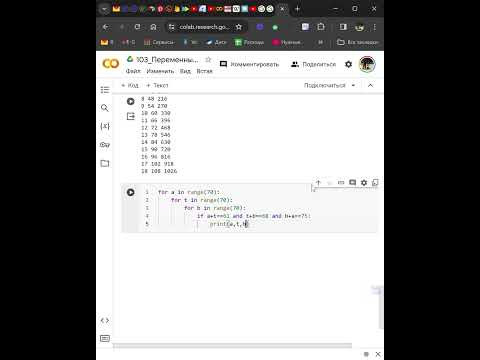Reload the Colab page
Image resolution: width=480 pixels, height=360 pixels.
137,27
